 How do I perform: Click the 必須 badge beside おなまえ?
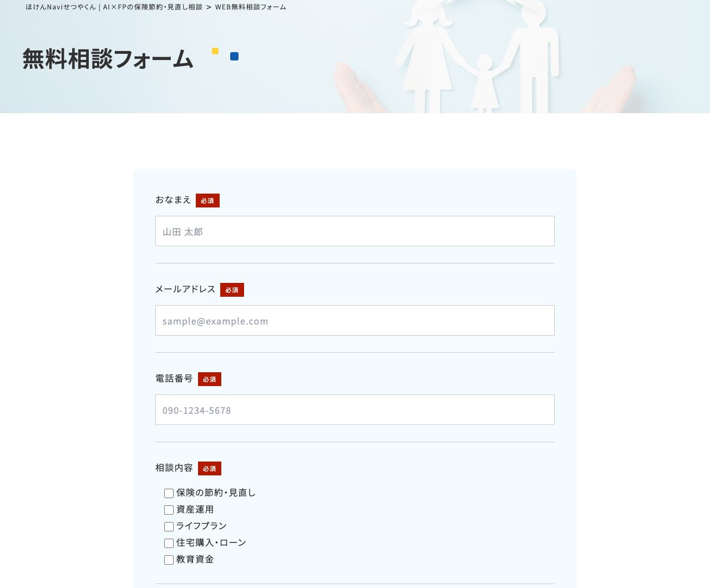click(x=207, y=201)
